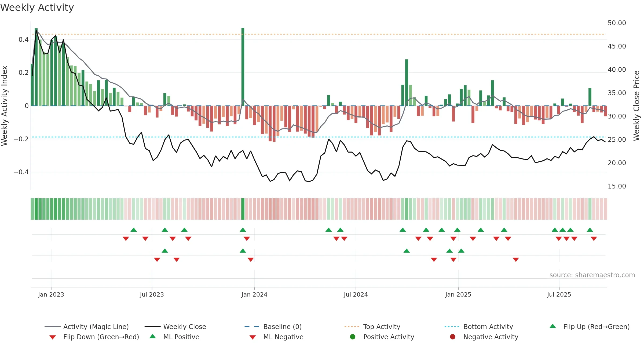Toggle the Top Activity legend item
This screenshot has height=362, width=644.
(x=372, y=327)
